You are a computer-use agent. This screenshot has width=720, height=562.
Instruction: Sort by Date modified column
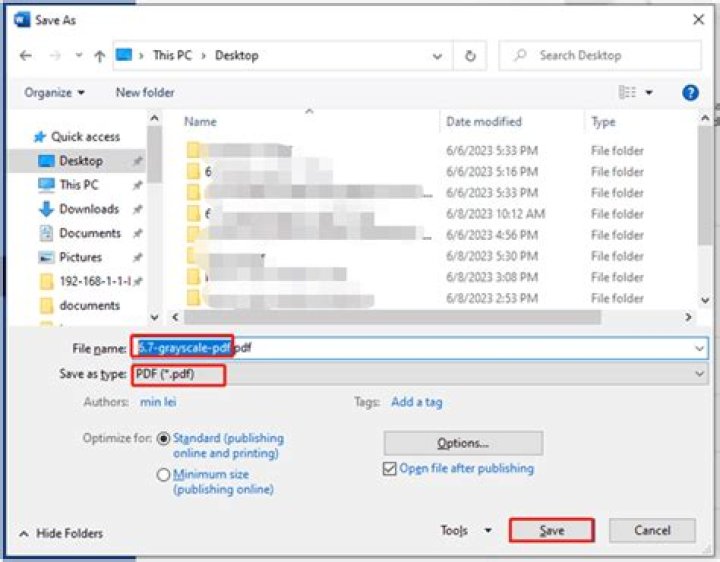tap(484, 122)
